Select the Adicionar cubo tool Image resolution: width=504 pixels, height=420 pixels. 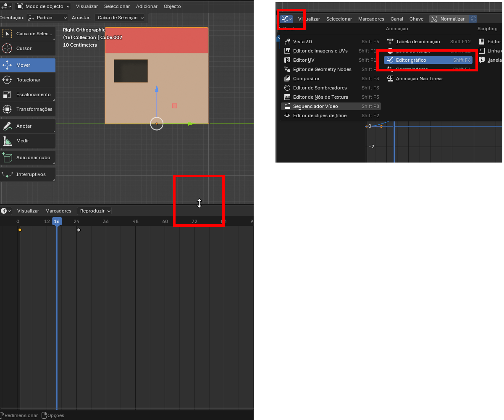pyautogui.click(x=28, y=157)
